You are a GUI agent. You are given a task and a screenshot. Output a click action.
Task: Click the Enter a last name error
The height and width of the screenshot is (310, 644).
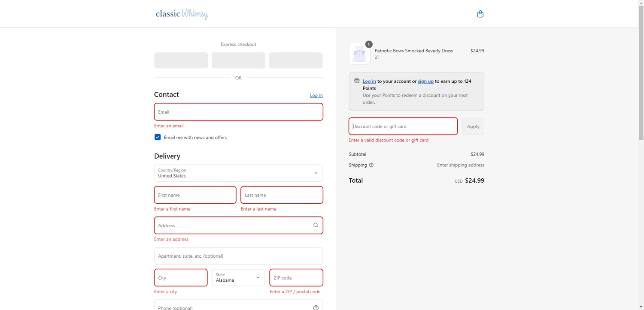tap(258, 209)
